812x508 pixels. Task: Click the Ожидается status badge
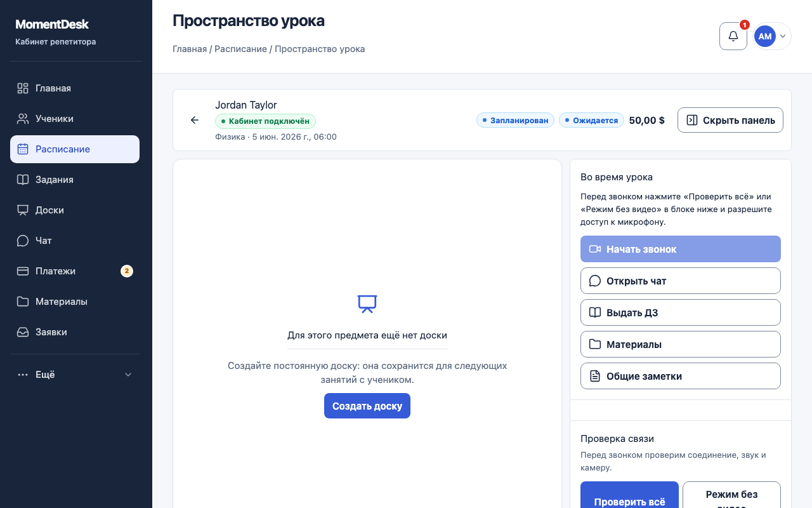click(x=591, y=120)
